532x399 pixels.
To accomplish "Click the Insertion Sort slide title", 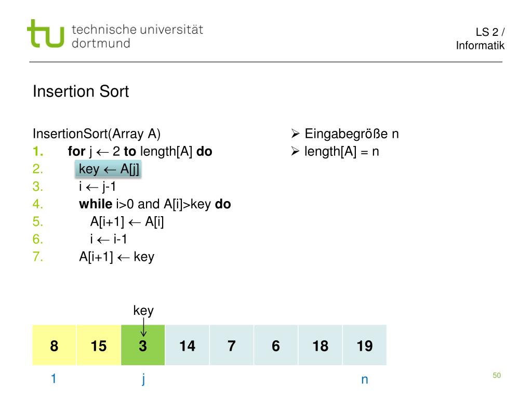I will [81, 91].
